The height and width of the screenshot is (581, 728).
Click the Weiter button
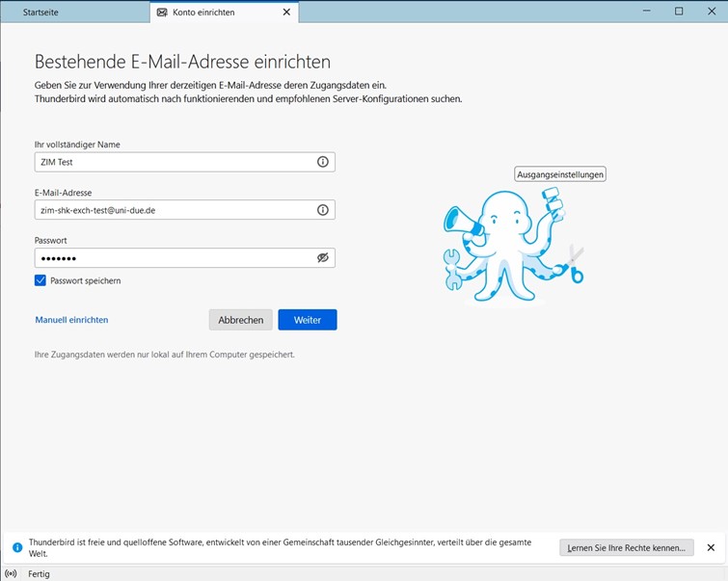coord(307,320)
